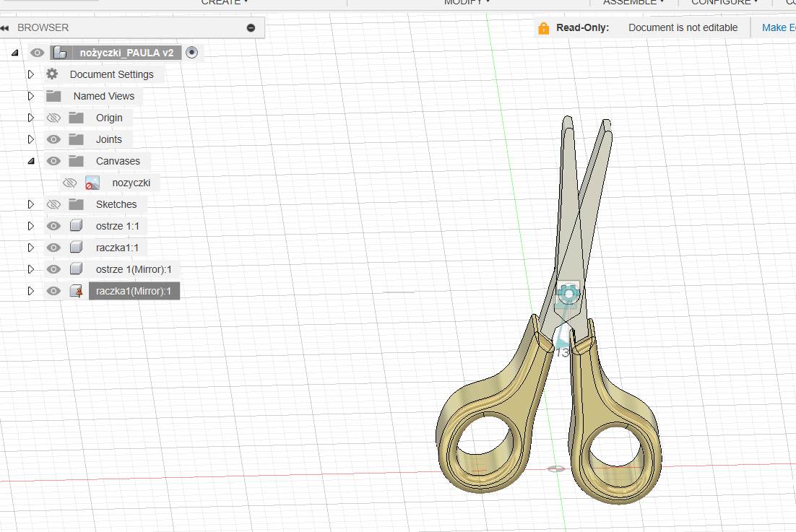Select the ostrze 1(Mirror):1 label
This screenshot has height=532, width=796.
[134, 269]
